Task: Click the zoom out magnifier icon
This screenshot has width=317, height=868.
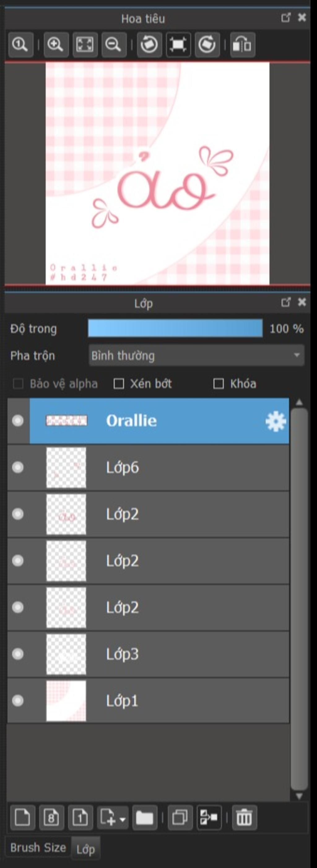Action: [x=114, y=45]
